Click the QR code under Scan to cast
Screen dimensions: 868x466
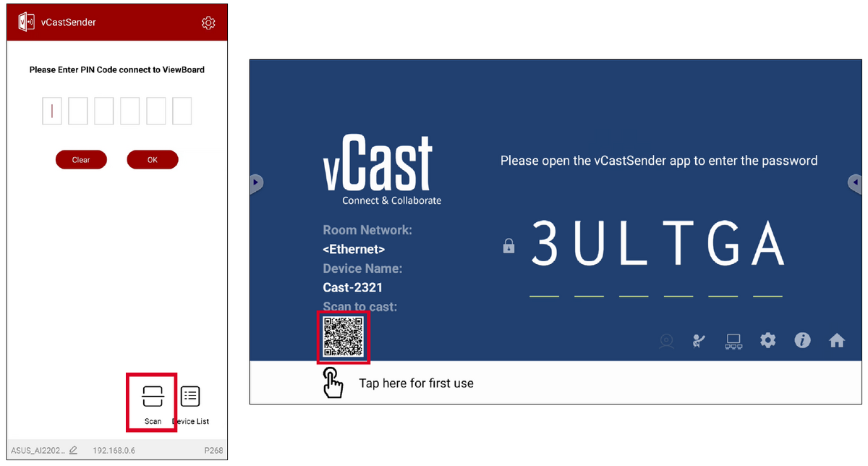344,337
